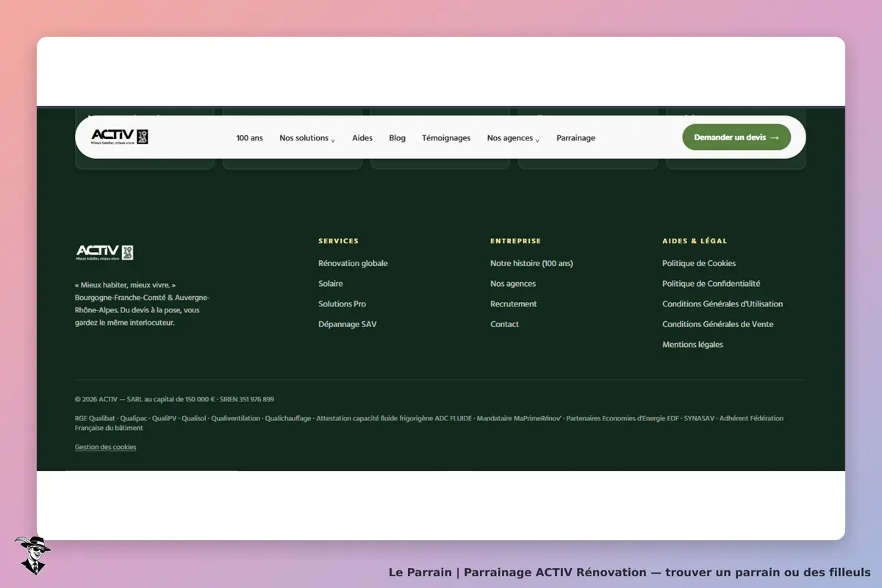The height and width of the screenshot is (588, 882).
Task: Open Notre histoire (100 ans) link
Action: point(531,263)
